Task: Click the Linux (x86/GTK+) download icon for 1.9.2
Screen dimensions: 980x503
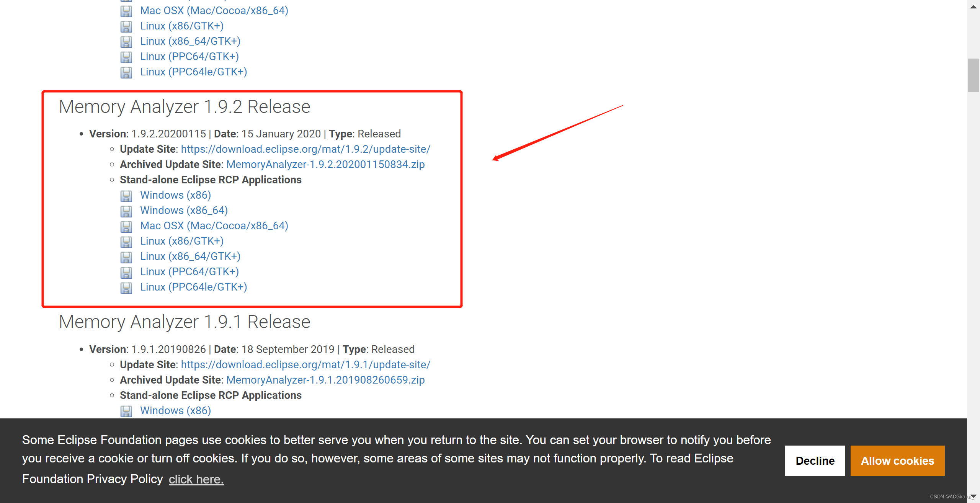Action: tap(126, 241)
